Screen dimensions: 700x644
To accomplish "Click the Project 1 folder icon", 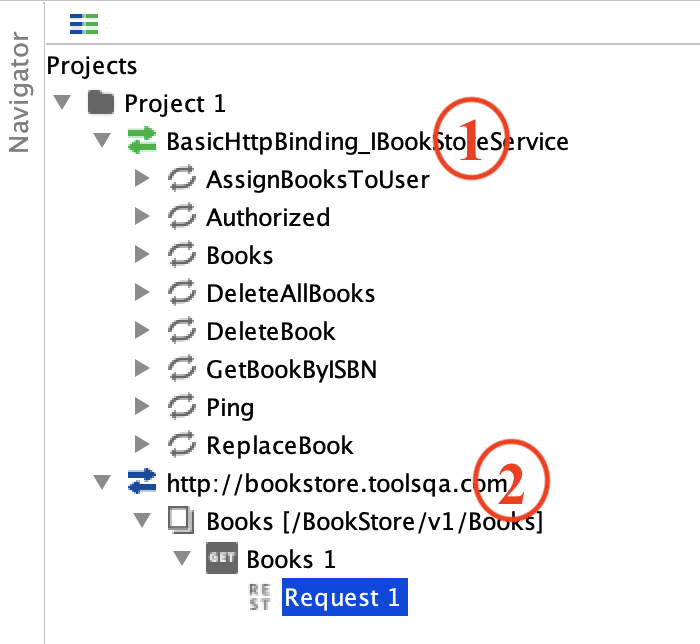I will pos(101,103).
